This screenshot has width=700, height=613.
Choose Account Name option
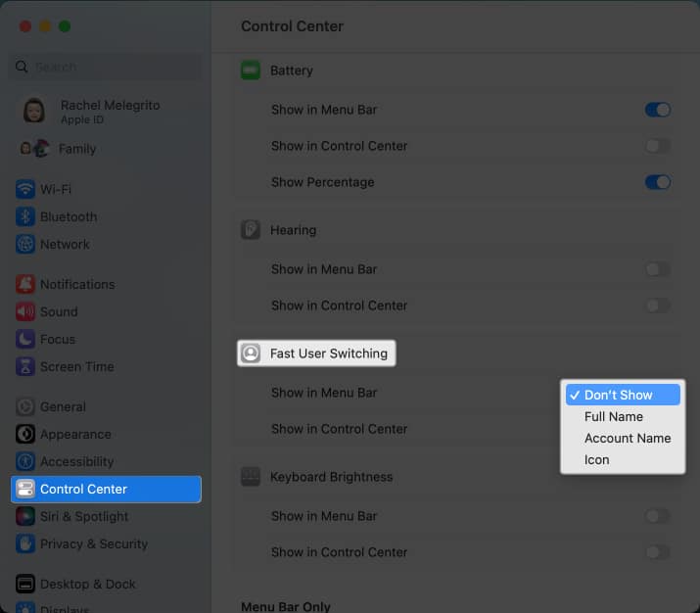623,439
